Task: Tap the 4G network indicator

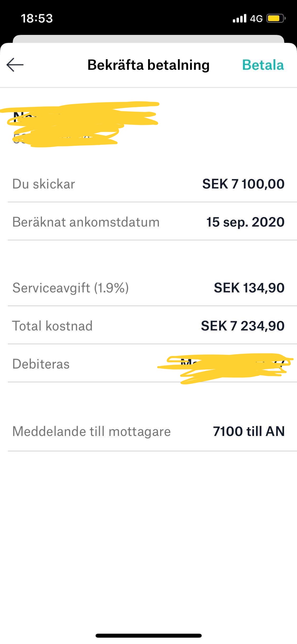Action: pos(256,19)
